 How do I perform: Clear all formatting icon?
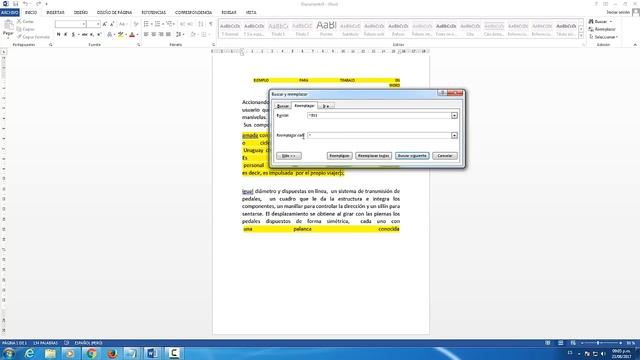tap(136, 24)
